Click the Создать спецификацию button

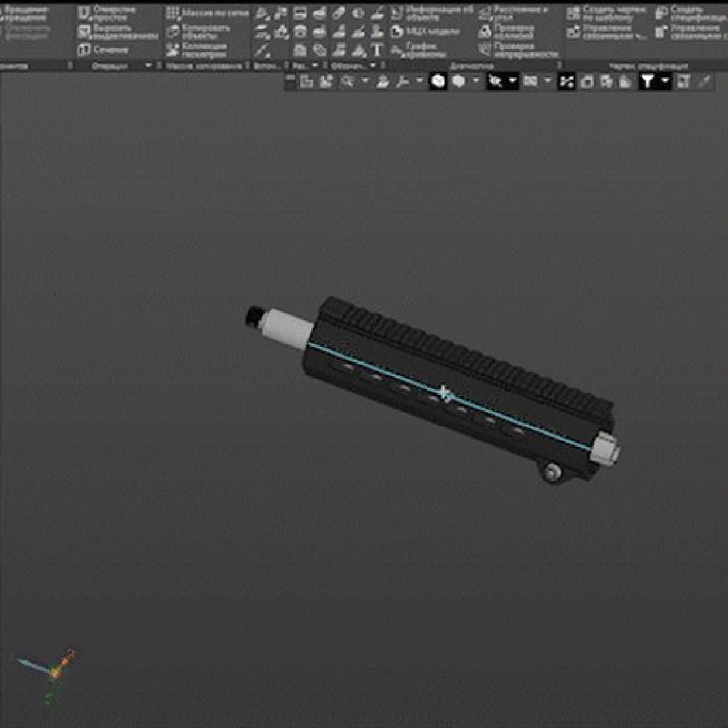(x=662, y=13)
